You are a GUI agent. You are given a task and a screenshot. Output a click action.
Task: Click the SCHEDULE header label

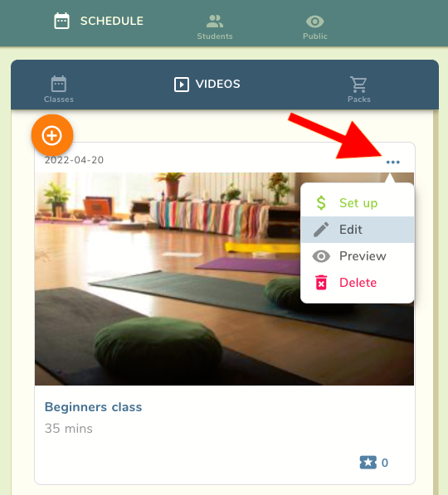112,22
